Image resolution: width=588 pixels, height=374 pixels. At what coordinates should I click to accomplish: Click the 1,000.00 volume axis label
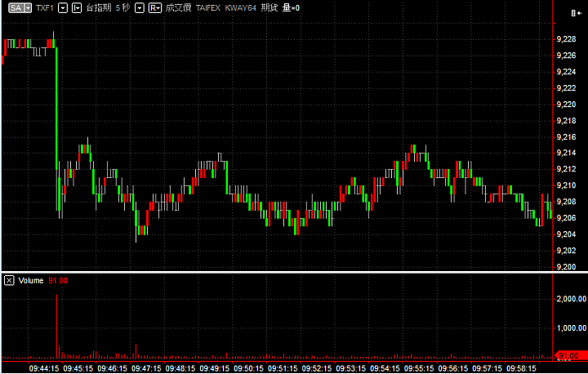(572, 328)
